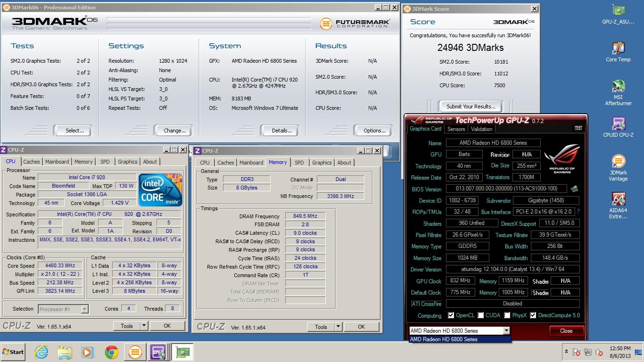Open AIDA64 Extreme desktop shortcut

(x=618, y=206)
